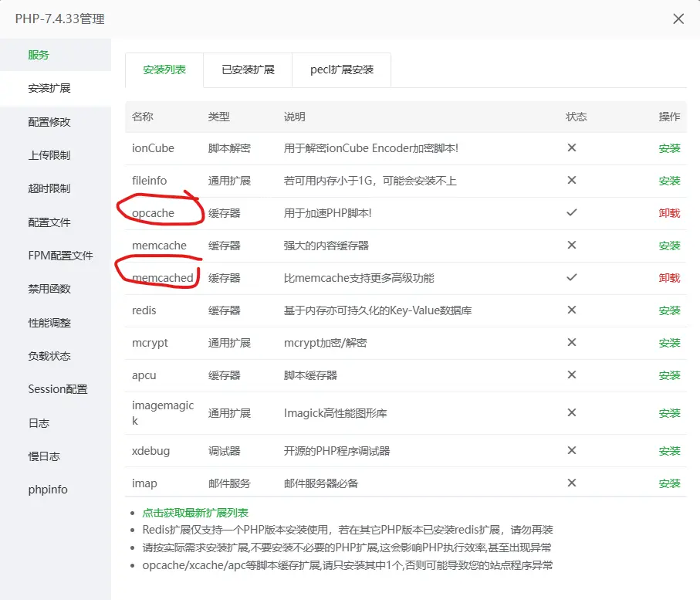The width and height of the screenshot is (700, 600).
Task: Install the redis extension
Action: pyautogui.click(x=667, y=310)
